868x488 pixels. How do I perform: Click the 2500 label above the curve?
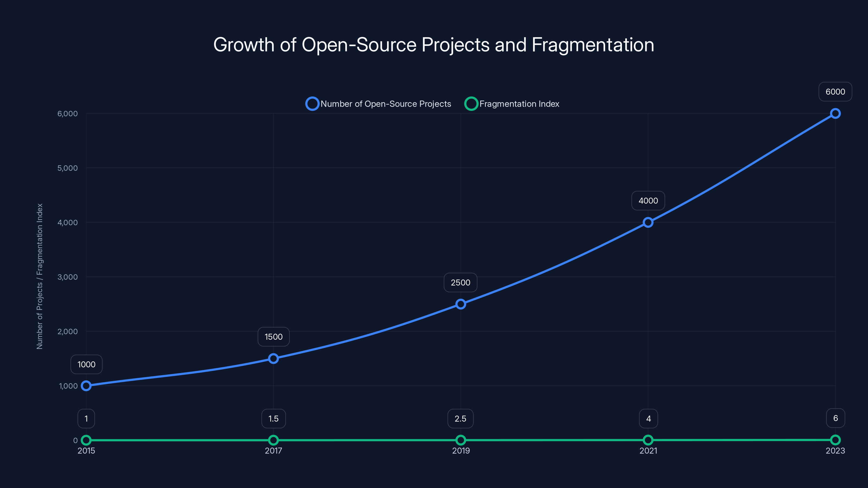click(x=460, y=282)
